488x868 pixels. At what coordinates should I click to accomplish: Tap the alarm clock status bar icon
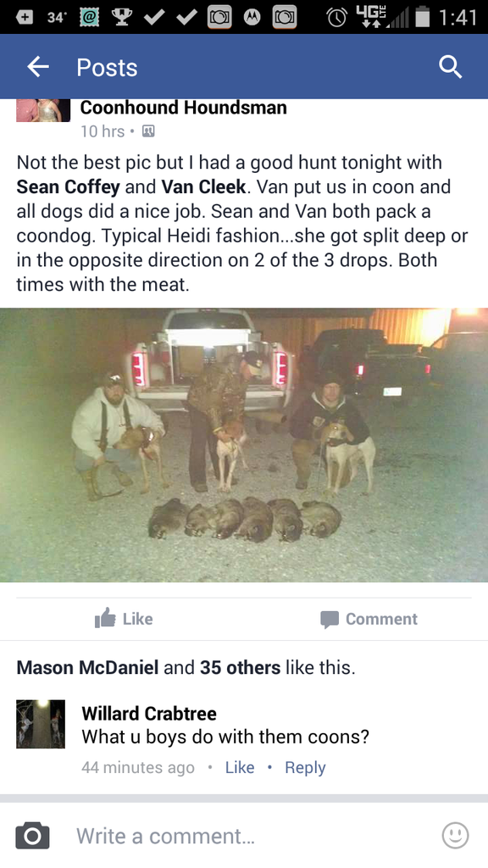(335, 17)
